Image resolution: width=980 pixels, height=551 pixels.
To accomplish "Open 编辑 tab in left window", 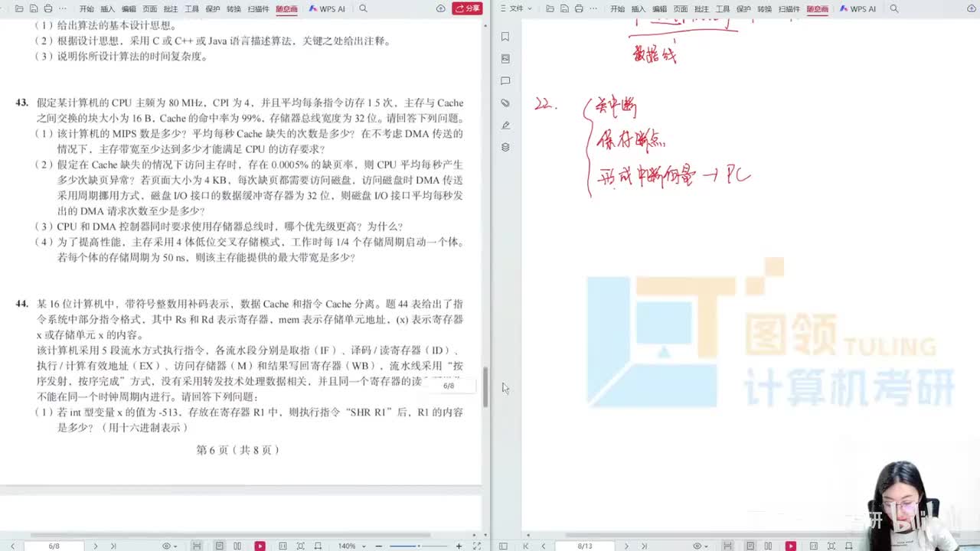I will [x=129, y=9].
